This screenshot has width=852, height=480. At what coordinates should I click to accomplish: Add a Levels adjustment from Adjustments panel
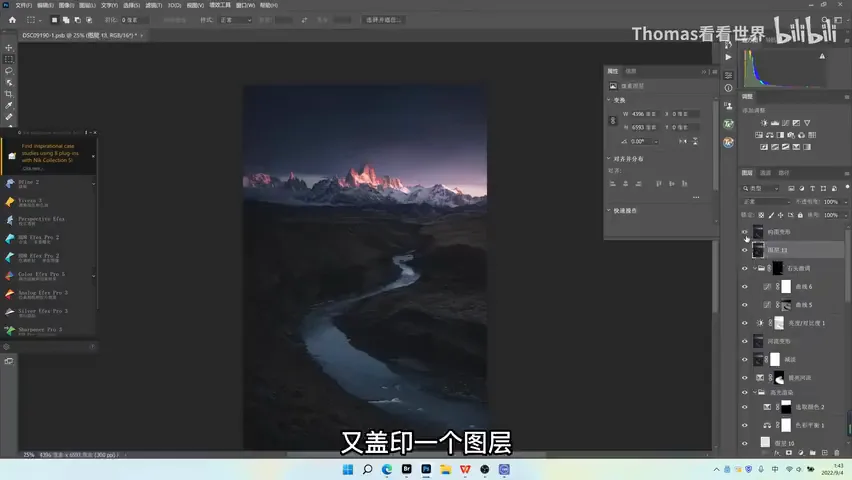point(775,123)
